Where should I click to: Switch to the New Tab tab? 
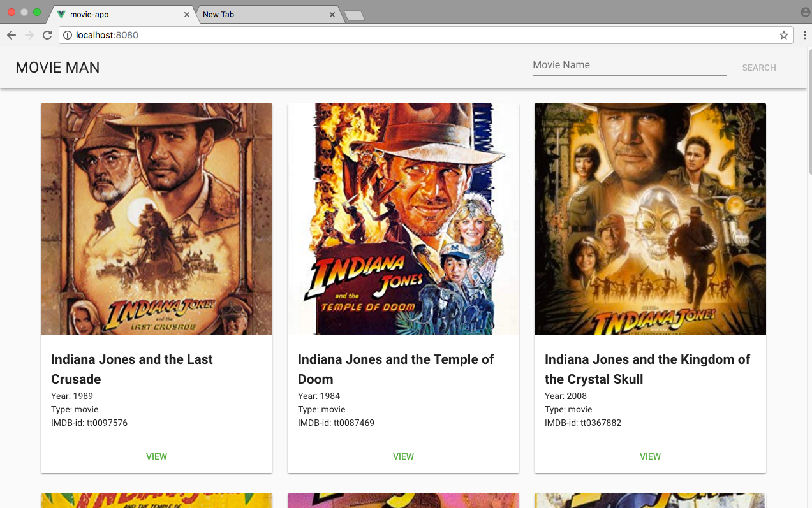[268, 14]
